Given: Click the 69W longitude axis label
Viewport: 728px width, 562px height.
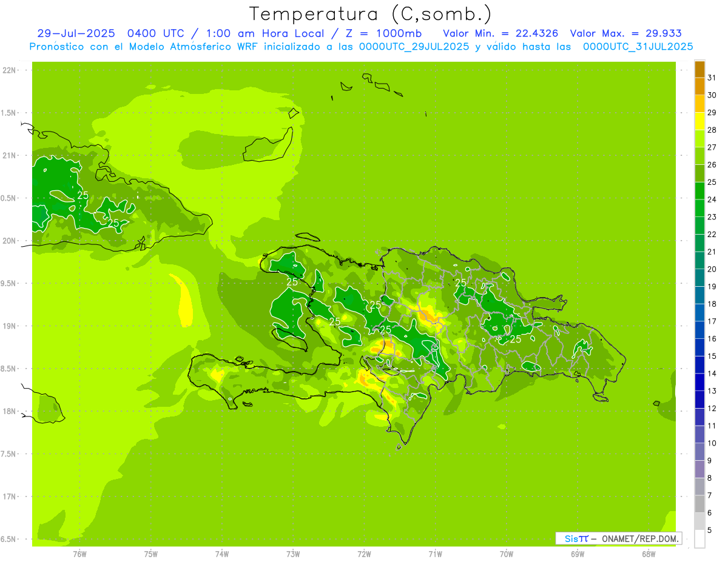Looking at the screenshot, I should (578, 554).
